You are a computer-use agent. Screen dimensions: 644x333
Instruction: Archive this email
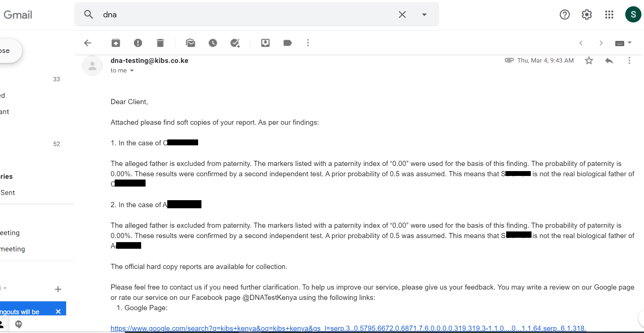click(x=116, y=43)
